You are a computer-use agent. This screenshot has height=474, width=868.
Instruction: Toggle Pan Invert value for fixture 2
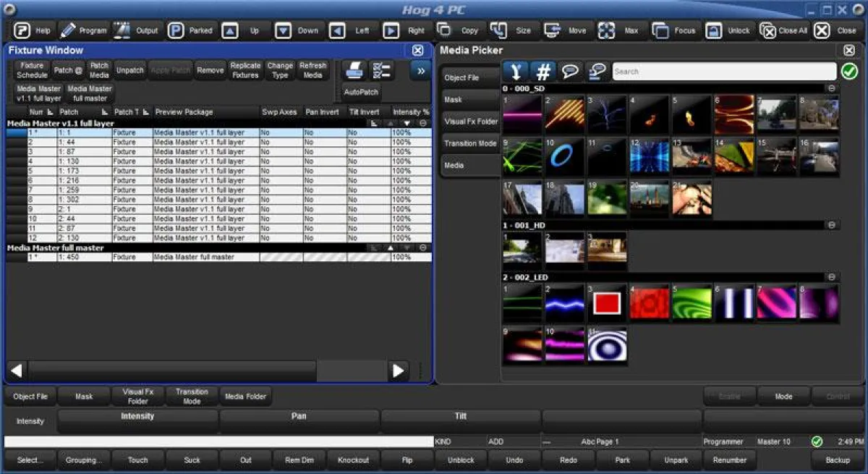click(x=324, y=143)
